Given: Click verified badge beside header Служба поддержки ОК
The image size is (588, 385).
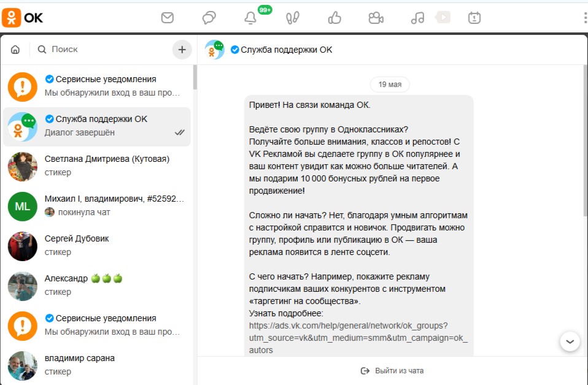Looking at the screenshot, I should [234, 50].
